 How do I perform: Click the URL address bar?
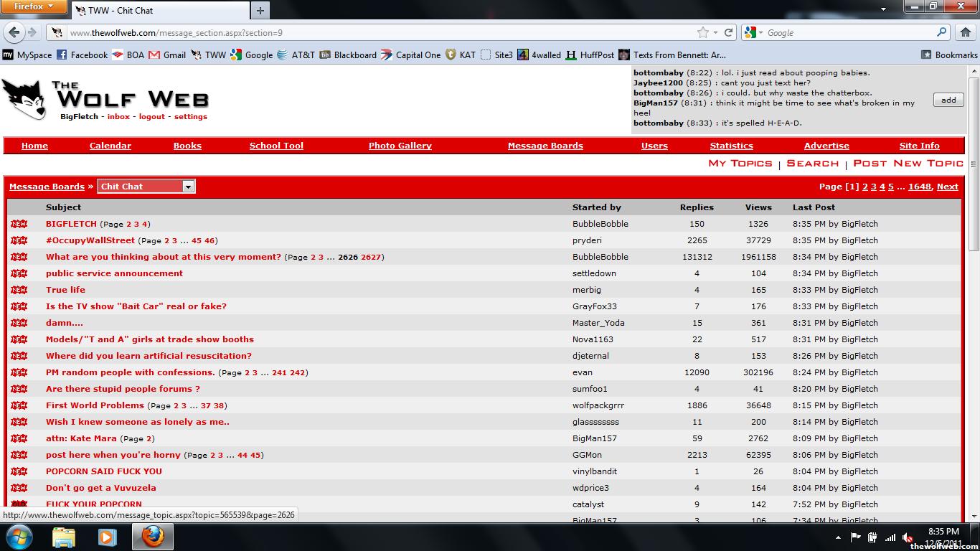click(373, 32)
